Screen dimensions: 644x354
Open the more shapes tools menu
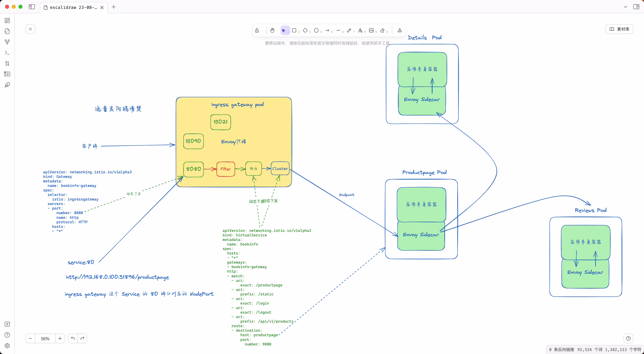(x=400, y=31)
